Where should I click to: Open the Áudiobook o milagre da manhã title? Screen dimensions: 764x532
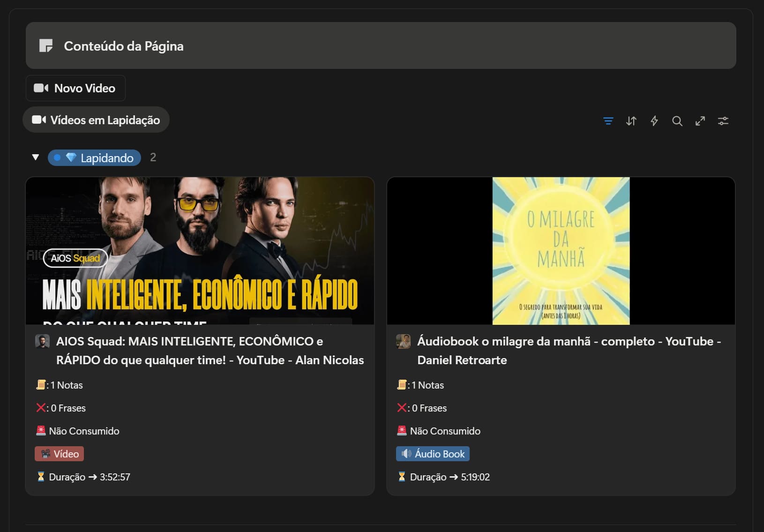(569, 351)
